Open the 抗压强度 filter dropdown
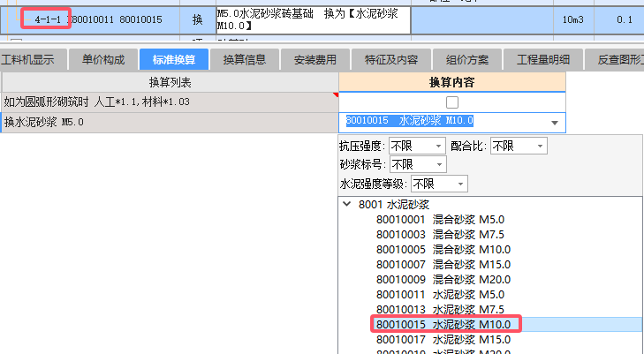The width and height of the screenshot is (644, 354). coord(417,146)
